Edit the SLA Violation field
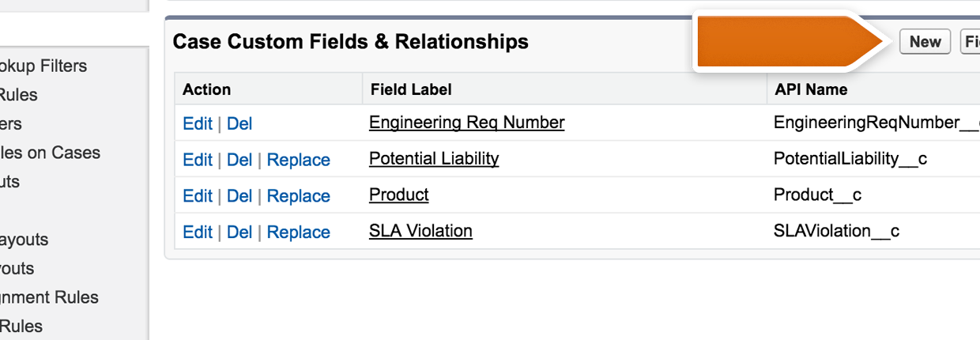This screenshot has width=980, height=340. pyautogui.click(x=198, y=232)
